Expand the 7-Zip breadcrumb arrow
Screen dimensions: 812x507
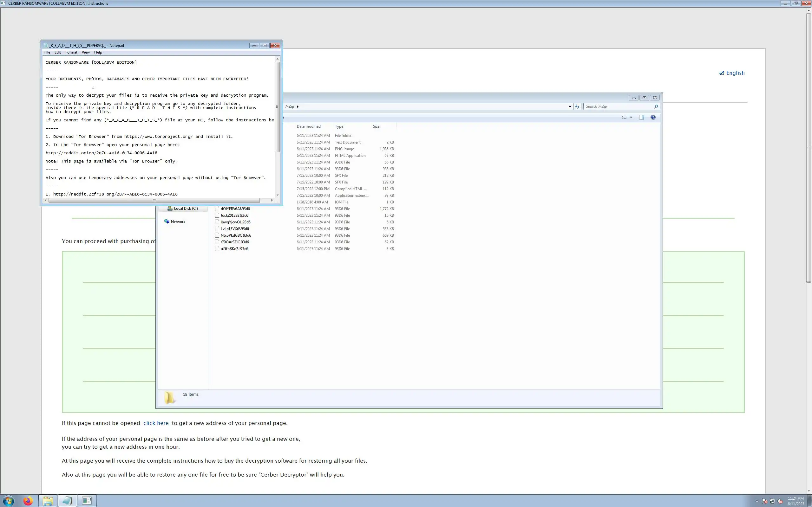coord(298,107)
